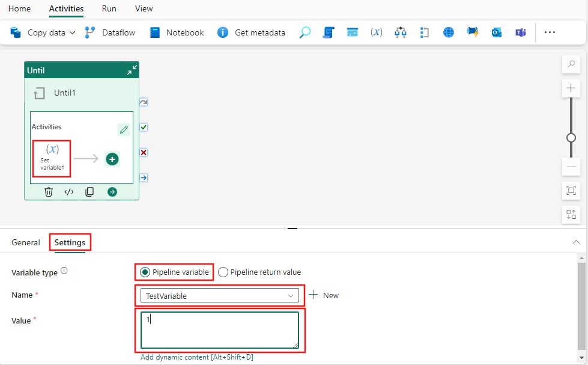Create a new variable with the New button
Screen dimensions: 588x365
325,295
